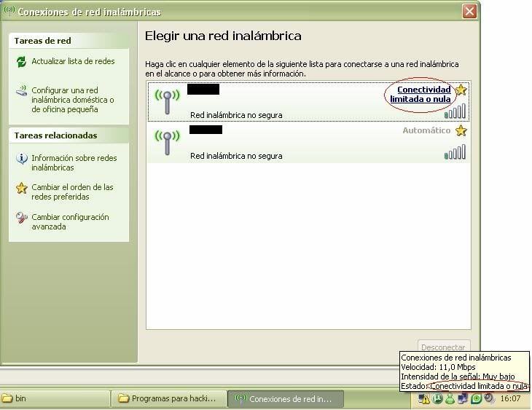532x410 pixels.
Task: Switch to Programas para hacki... taskbar button
Action: click(x=168, y=399)
